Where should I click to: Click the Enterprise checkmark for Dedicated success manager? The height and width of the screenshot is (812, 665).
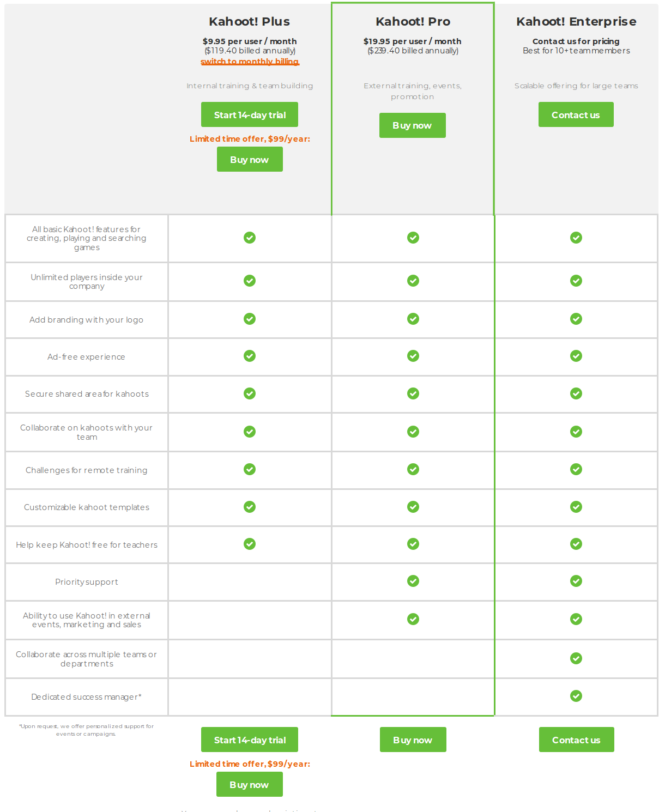click(x=576, y=696)
